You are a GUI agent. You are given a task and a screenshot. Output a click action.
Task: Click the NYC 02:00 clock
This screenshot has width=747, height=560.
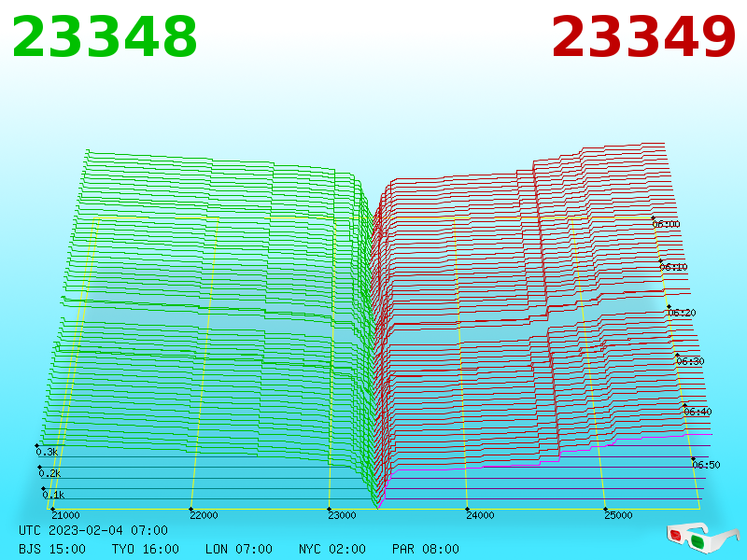pos(332,549)
